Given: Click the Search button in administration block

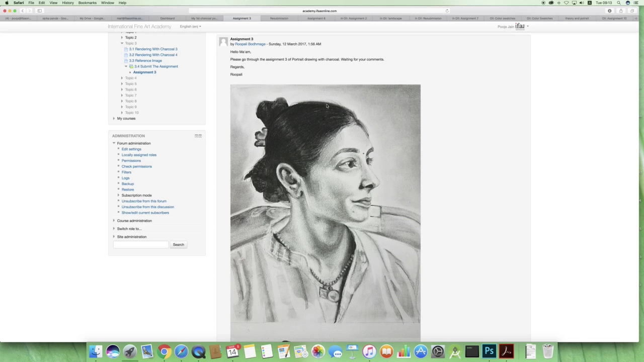Looking at the screenshot, I should (179, 245).
